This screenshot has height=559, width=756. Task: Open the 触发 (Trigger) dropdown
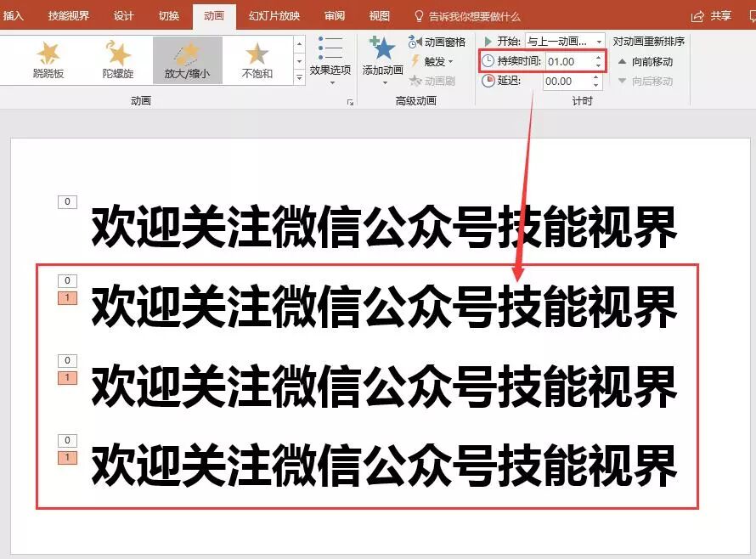pos(437,61)
